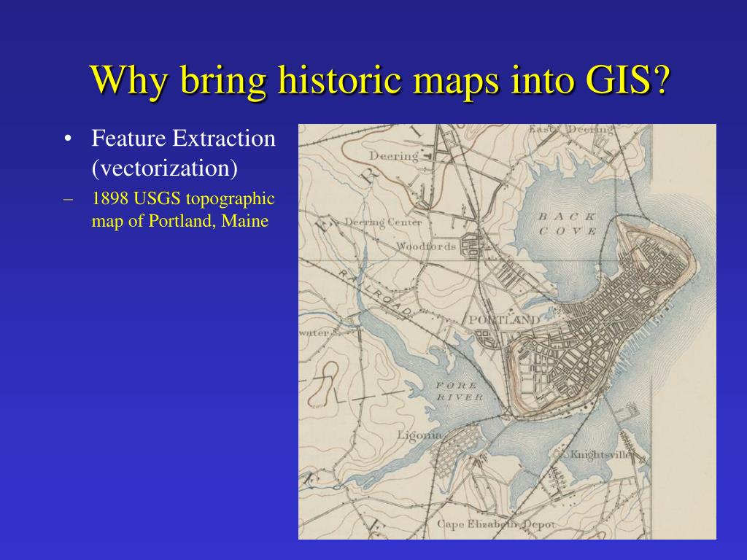Click the "Knightsville" label on the map
The image size is (747, 560).
[x=600, y=454]
